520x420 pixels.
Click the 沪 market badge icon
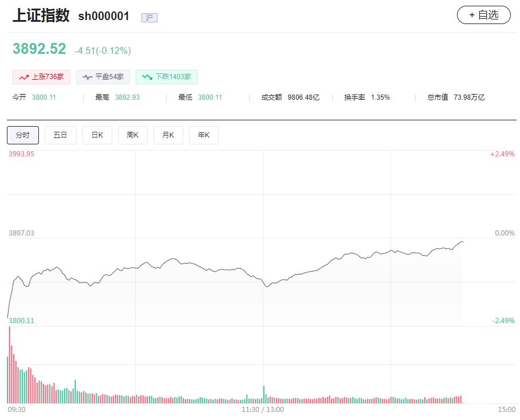[x=149, y=18]
